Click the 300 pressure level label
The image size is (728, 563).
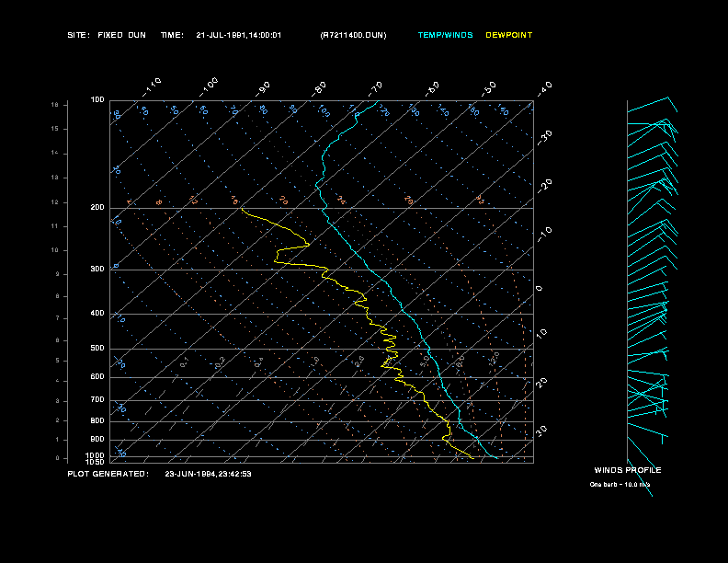[x=97, y=269]
